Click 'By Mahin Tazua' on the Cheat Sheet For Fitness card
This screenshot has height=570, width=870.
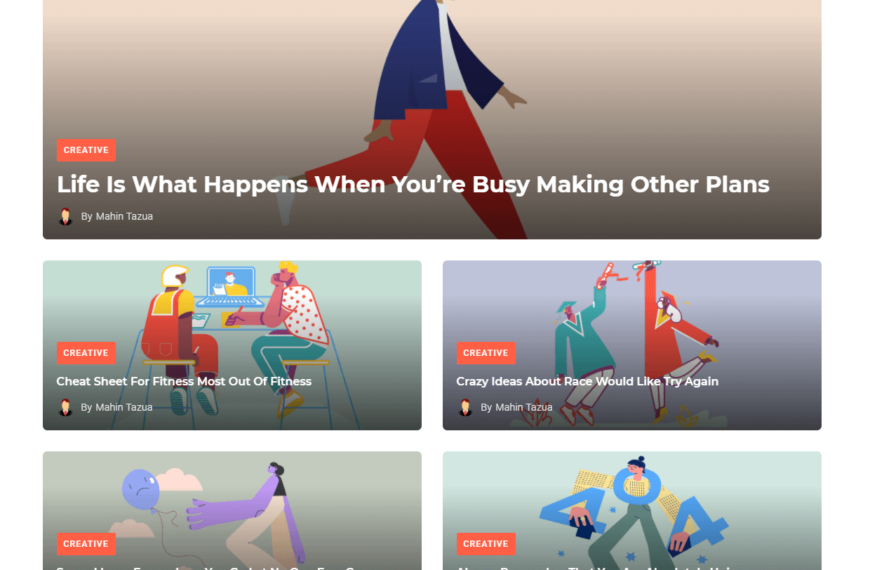pyautogui.click(x=117, y=407)
